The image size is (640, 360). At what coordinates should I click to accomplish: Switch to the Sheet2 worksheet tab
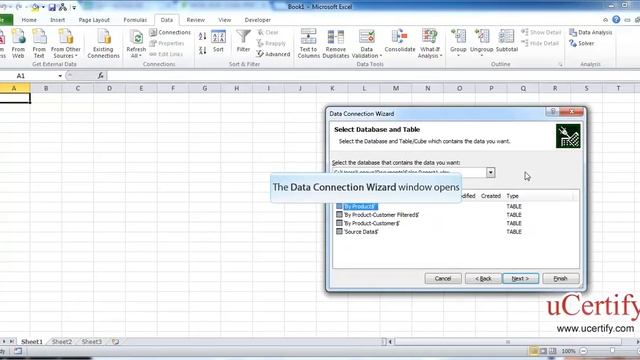coord(62,342)
